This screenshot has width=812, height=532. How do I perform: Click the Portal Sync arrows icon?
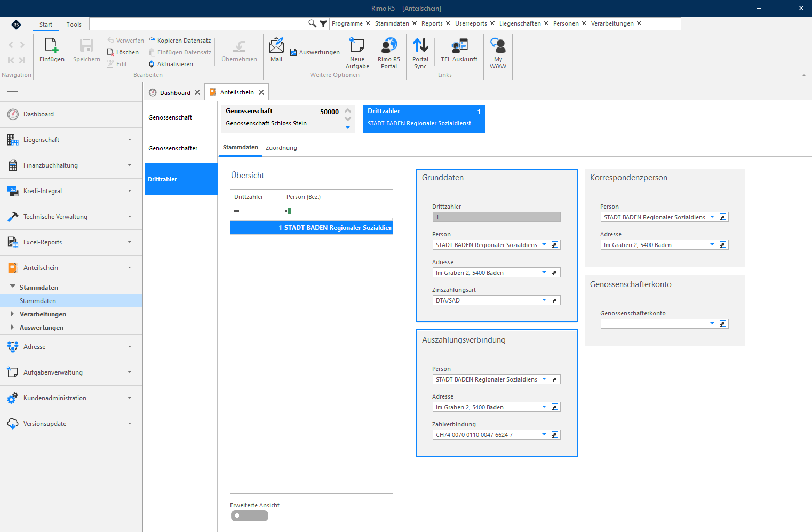[x=420, y=46]
